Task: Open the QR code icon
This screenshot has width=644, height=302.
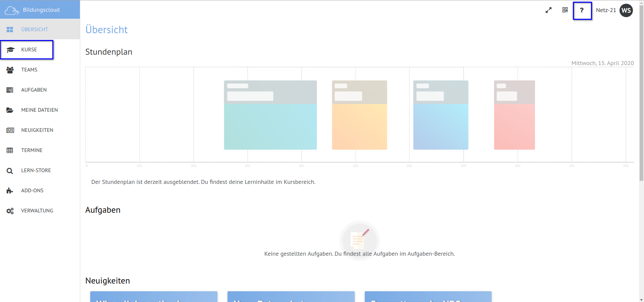Action: (x=565, y=10)
